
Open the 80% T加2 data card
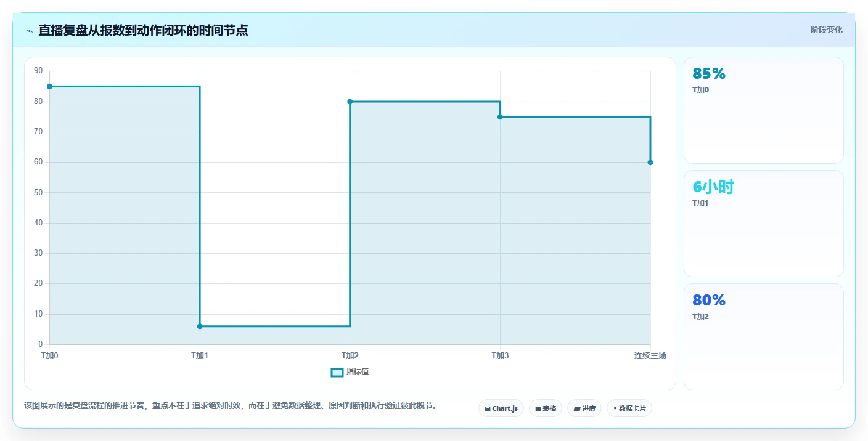pyautogui.click(x=763, y=337)
